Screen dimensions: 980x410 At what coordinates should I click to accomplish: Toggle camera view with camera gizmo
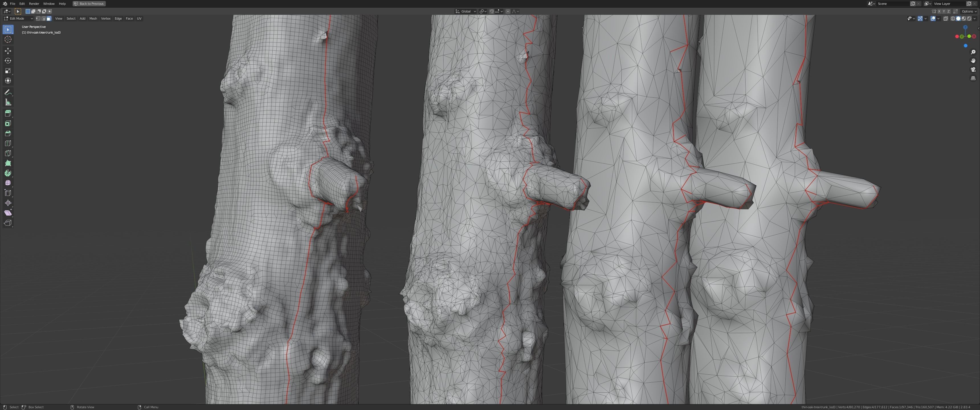point(973,69)
